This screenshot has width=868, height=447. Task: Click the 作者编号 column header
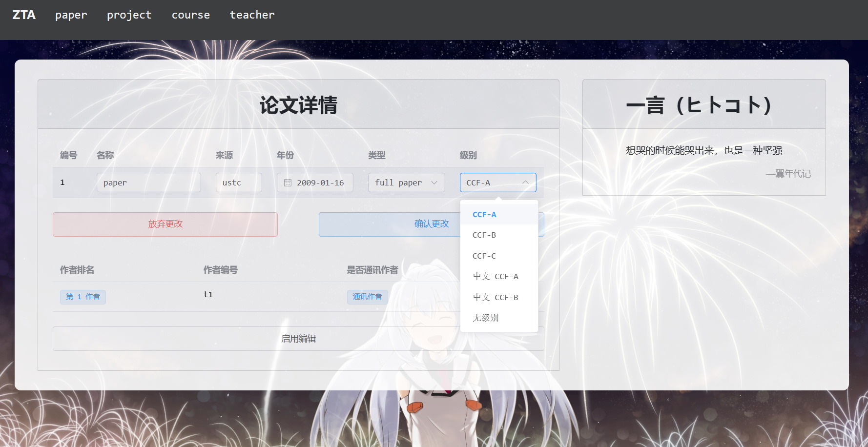pos(221,270)
